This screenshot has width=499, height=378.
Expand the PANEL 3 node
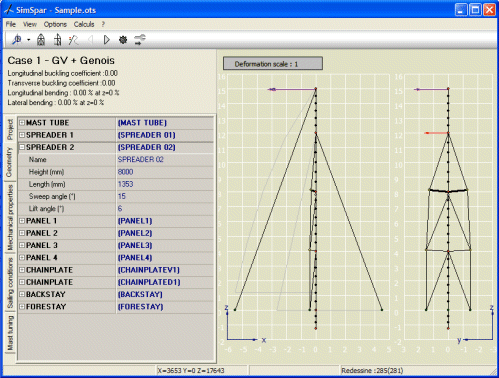22,245
